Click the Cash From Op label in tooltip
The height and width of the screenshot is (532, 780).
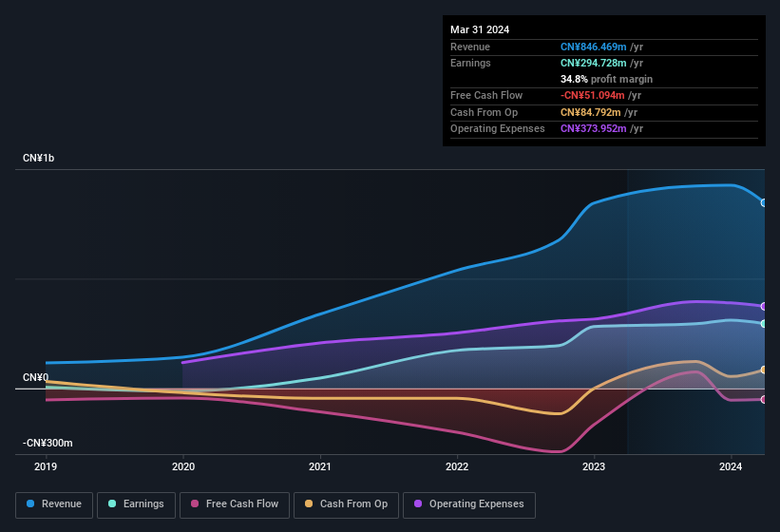click(x=484, y=112)
